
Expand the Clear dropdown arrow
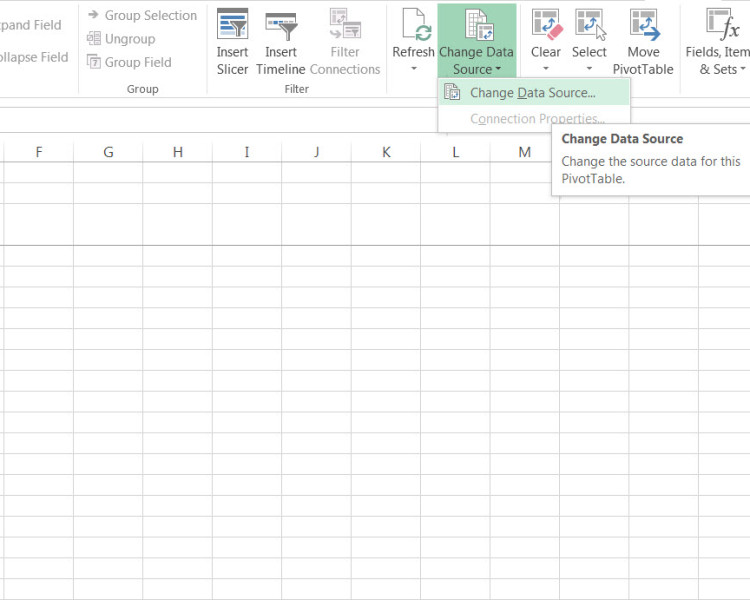click(x=546, y=70)
